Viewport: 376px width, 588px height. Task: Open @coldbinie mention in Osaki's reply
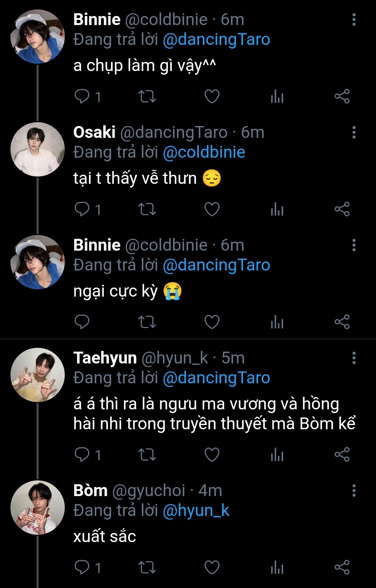pos(204,152)
